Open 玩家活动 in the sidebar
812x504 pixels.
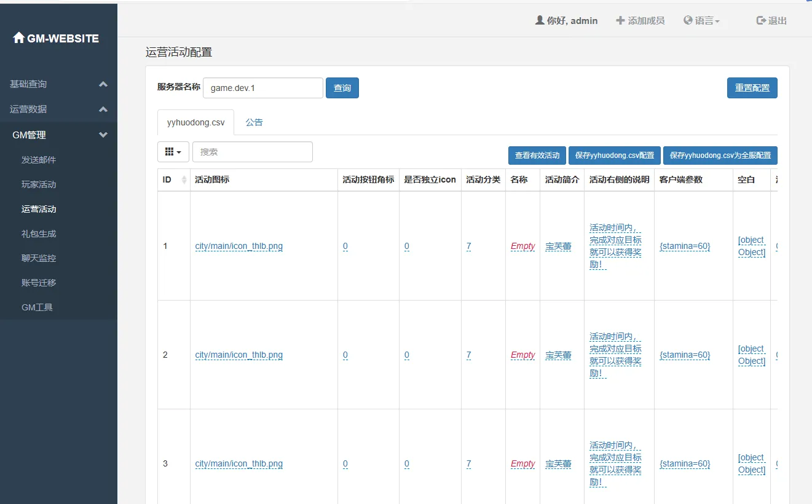click(39, 184)
